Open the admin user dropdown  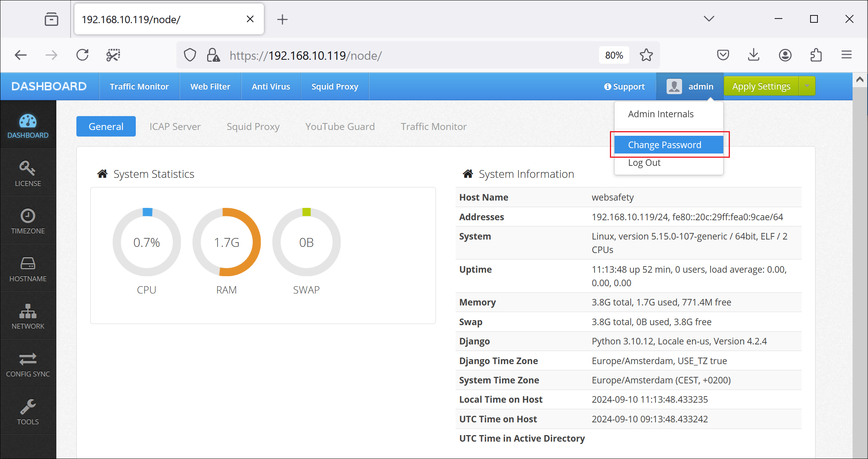point(690,86)
